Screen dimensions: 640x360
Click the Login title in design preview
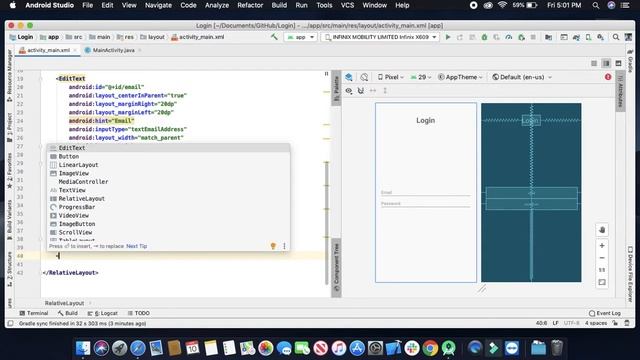(x=425, y=120)
